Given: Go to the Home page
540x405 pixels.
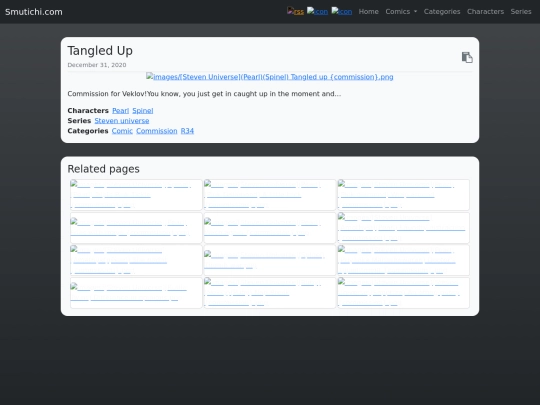Looking at the screenshot, I should point(368,11).
